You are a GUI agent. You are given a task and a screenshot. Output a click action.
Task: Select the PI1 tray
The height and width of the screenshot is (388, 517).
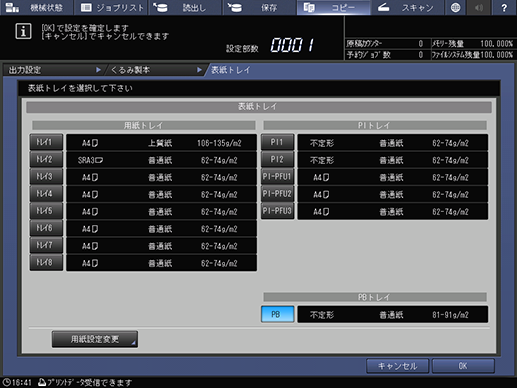click(277, 142)
